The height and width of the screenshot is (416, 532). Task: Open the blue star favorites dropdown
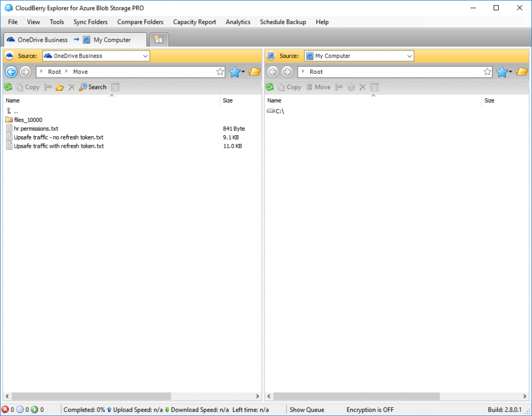point(236,72)
